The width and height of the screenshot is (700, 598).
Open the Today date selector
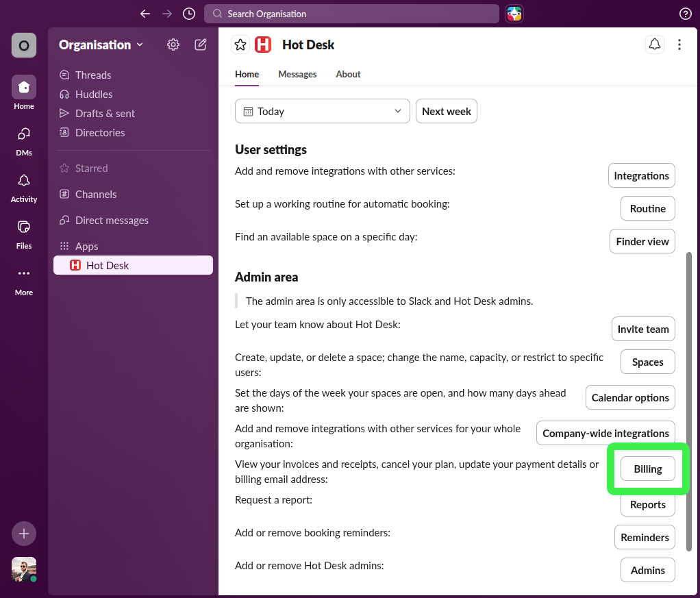pyautogui.click(x=322, y=110)
